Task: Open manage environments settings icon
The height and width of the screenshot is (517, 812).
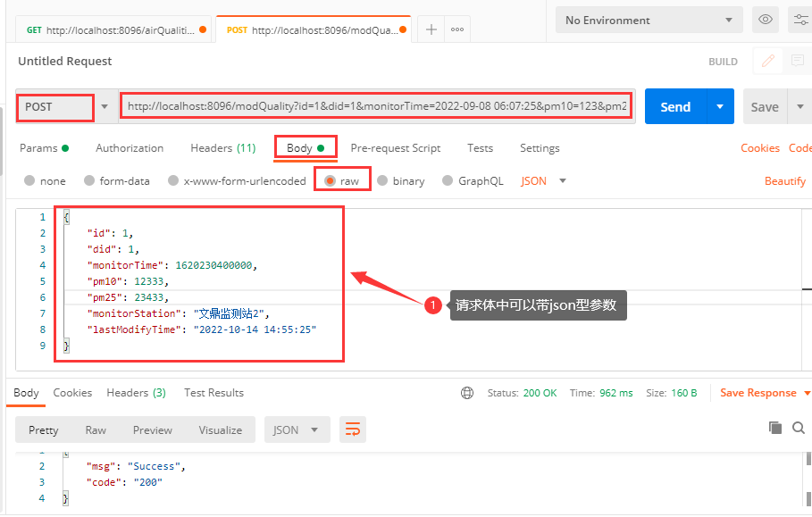Action: 799,20
